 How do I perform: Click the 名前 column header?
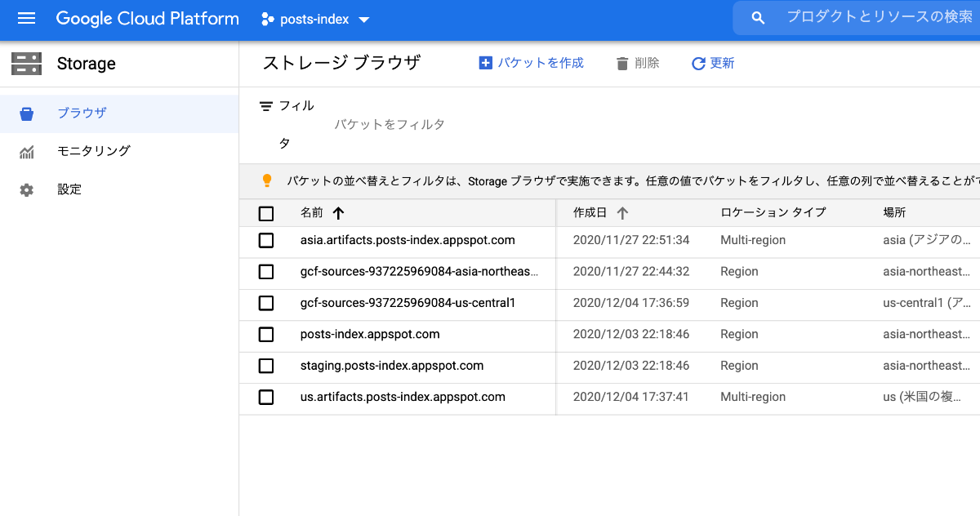pyautogui.click(x=311, y=213)
